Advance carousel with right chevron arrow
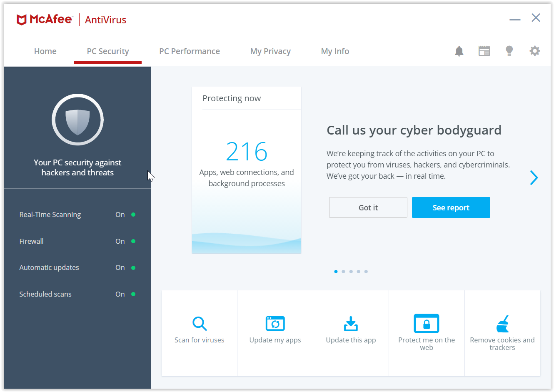The width and height of the screenshot is (554, 392). [534, 177]
